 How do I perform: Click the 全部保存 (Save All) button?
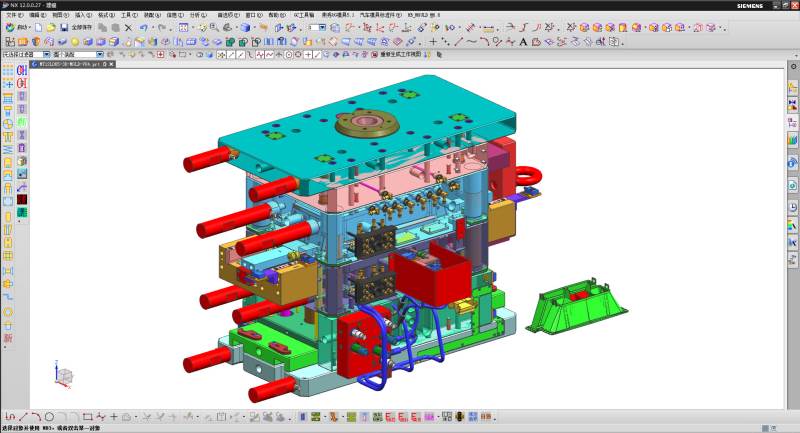[x=82, y=27]
